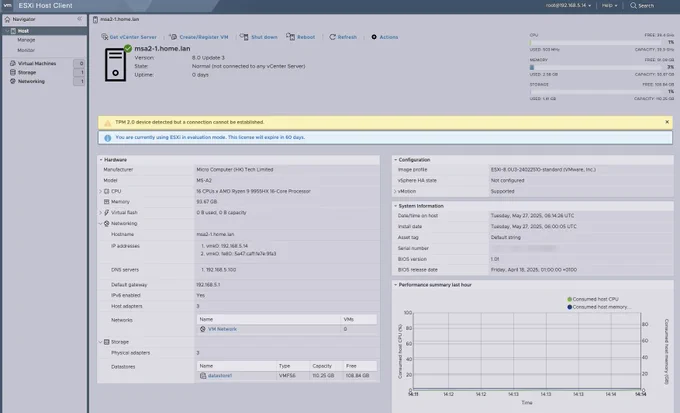Expand the CPU row in Hardware
Screen dimensions: 680x413
(101, 191)
